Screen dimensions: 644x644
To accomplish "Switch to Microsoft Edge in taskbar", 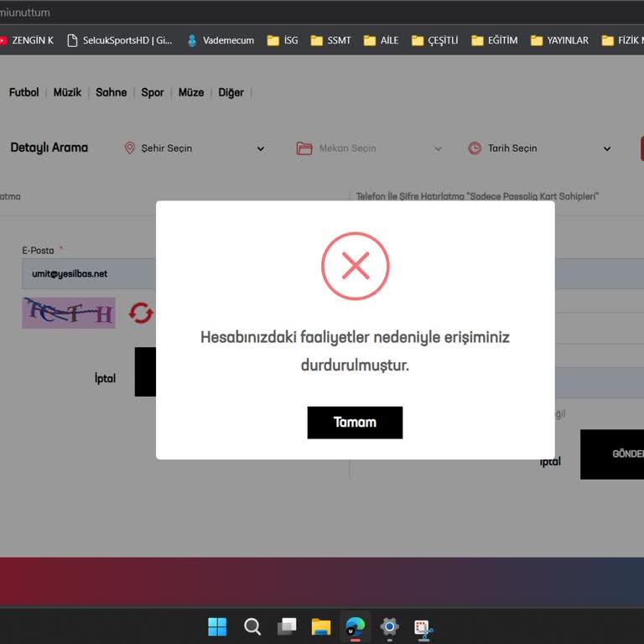I will tap(356, 626).
